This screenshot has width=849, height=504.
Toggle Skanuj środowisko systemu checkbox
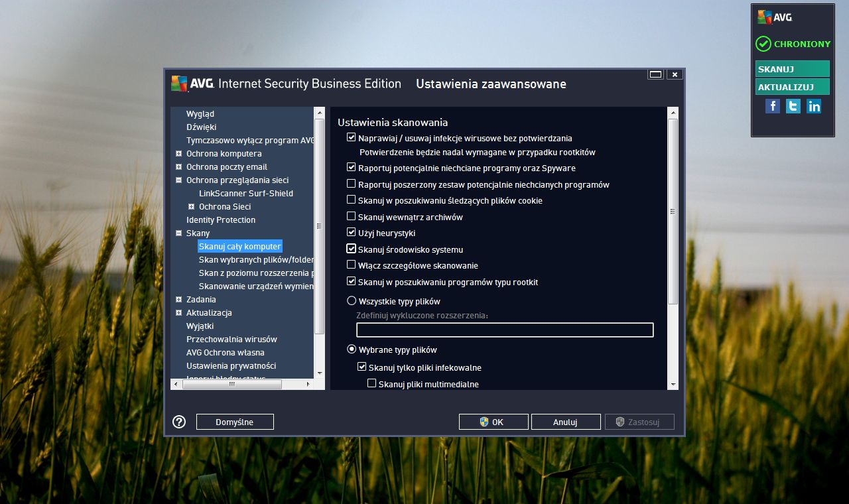coord(352,249)
